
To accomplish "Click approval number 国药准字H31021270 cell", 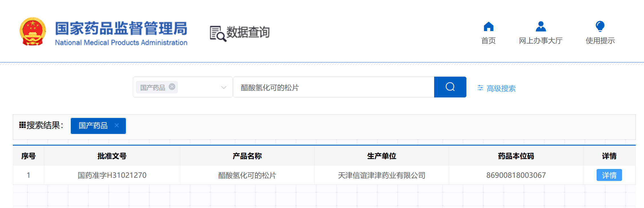I will click(112, 175).
